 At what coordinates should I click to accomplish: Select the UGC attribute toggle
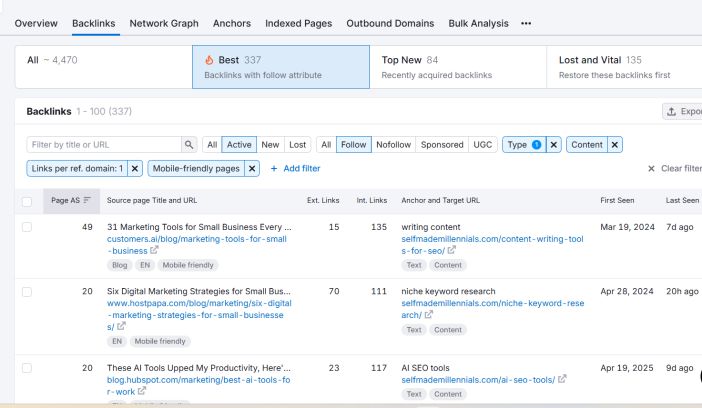(483, 145)
